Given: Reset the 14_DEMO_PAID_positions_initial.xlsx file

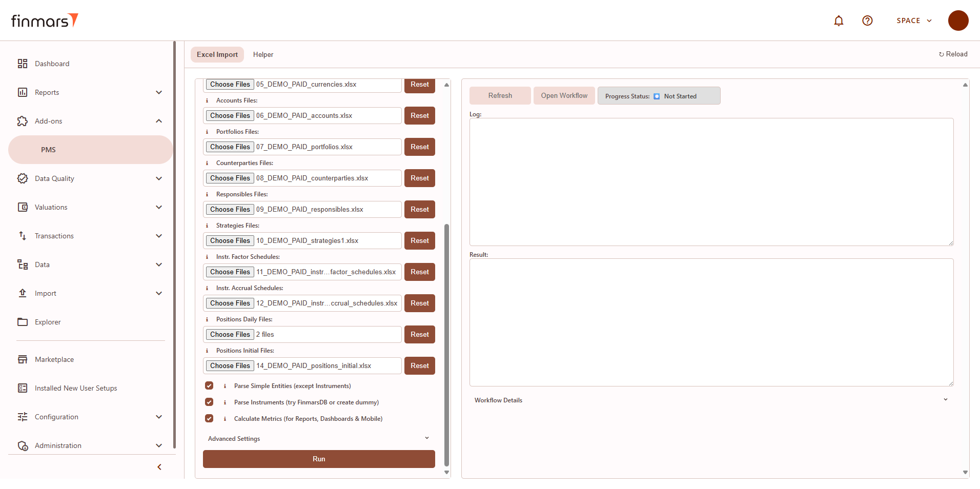Looking at the screenshot, I should [420, 365].
